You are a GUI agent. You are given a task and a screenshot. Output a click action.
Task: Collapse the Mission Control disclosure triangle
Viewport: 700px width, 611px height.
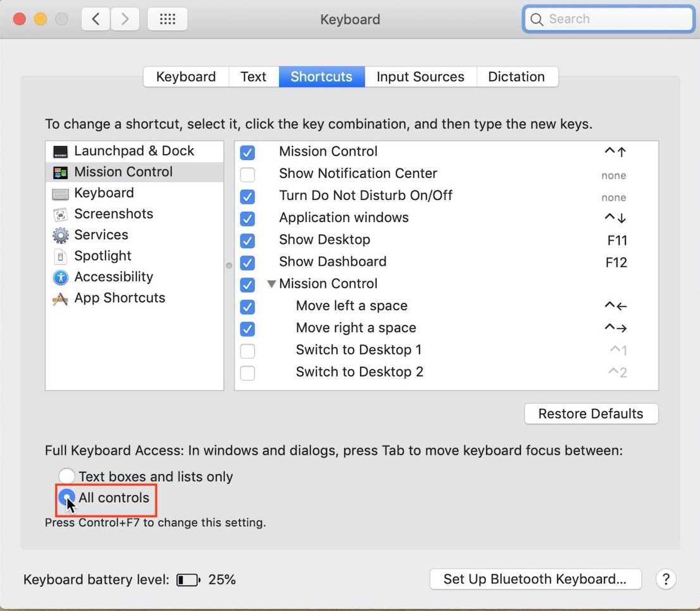(272, 284)
